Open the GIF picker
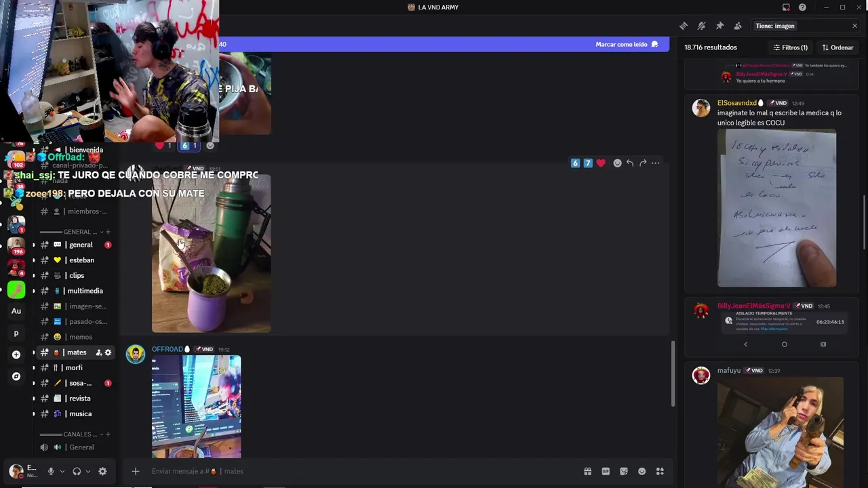The image size is (868, 488). point(606,471)
